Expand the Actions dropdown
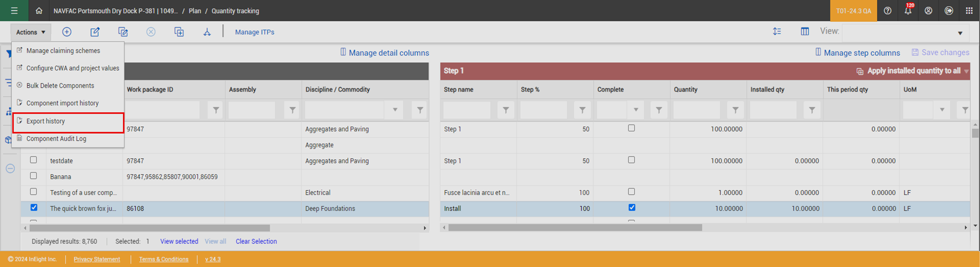Screen dimensions: 980x267 (x=30, y=32)
